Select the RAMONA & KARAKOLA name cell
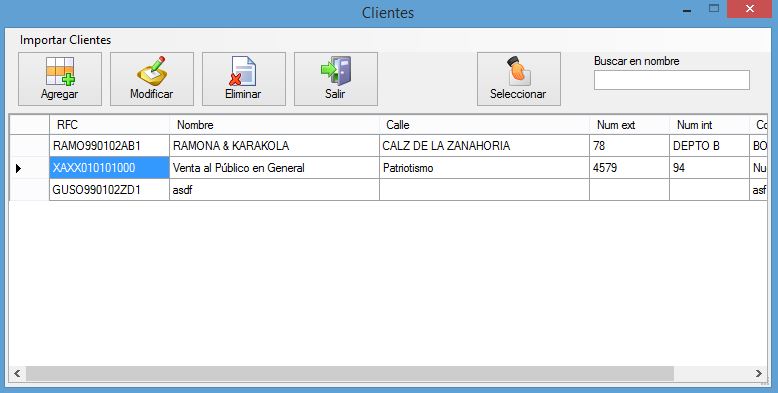Viewport: 778px width, 393px height. (274, 146)
